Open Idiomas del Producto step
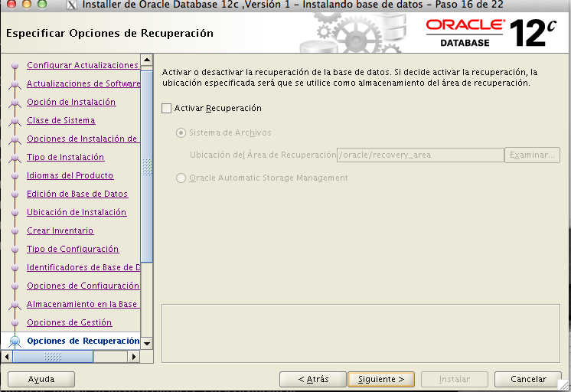The image size is (571, 392). tap(70, 175)
